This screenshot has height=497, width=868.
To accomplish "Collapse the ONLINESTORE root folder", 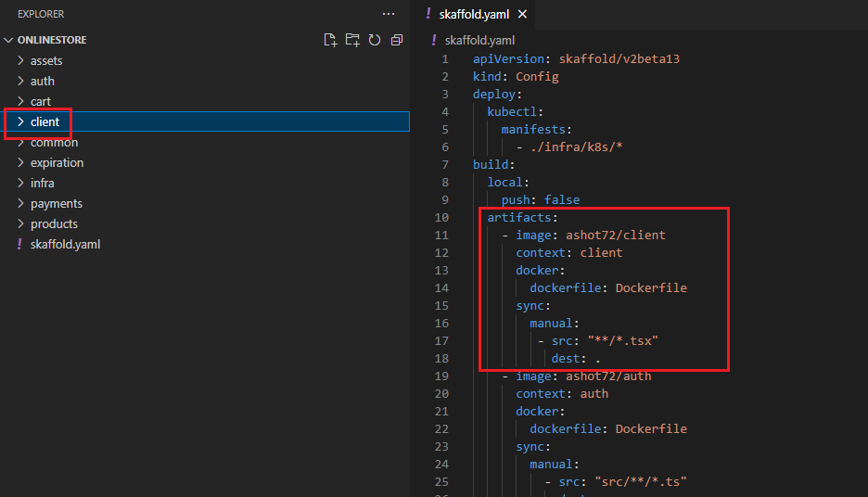I will (x=9, y=41).
